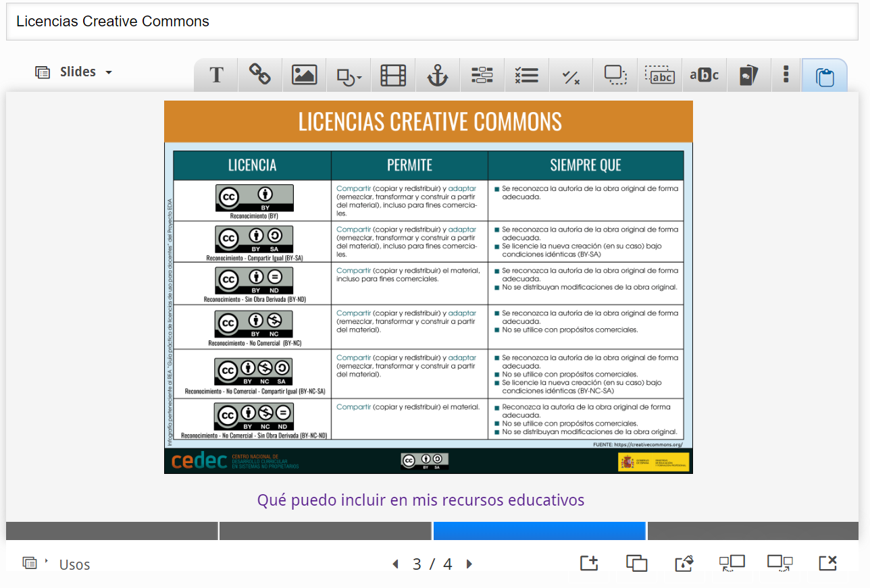Select the highlighted third slide segment
Screen dimensions: 870x588
[540, 531]
